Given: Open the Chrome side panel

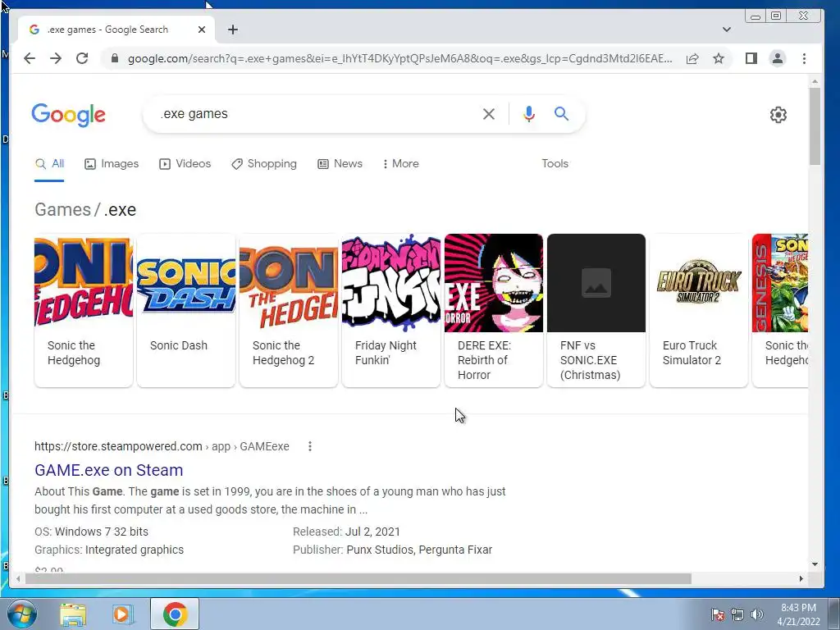Looking at the screenshot, I should [751, 58].
